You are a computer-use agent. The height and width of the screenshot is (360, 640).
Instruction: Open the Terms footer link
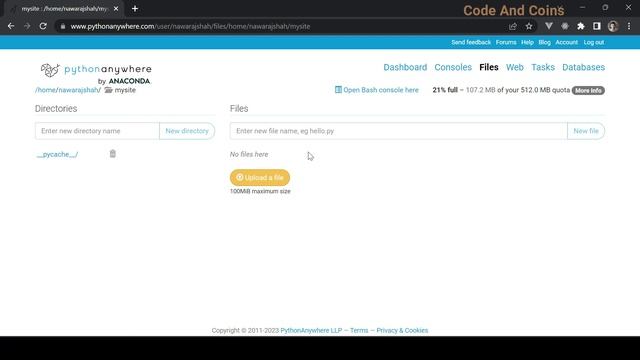[x=359, y=330]
